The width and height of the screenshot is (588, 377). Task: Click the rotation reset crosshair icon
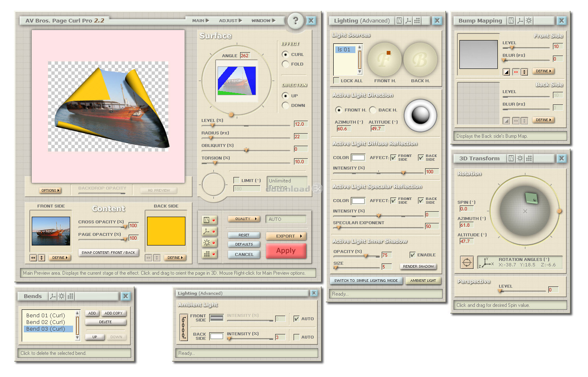[x=467, y=263]
